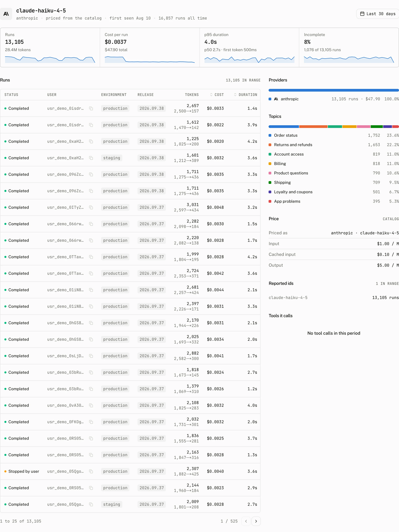The width and height of the screenshot is (399, 532).
Task: Click the orange Returns and refunds segment in Topics bar
Action: click(x=313, y=126)
